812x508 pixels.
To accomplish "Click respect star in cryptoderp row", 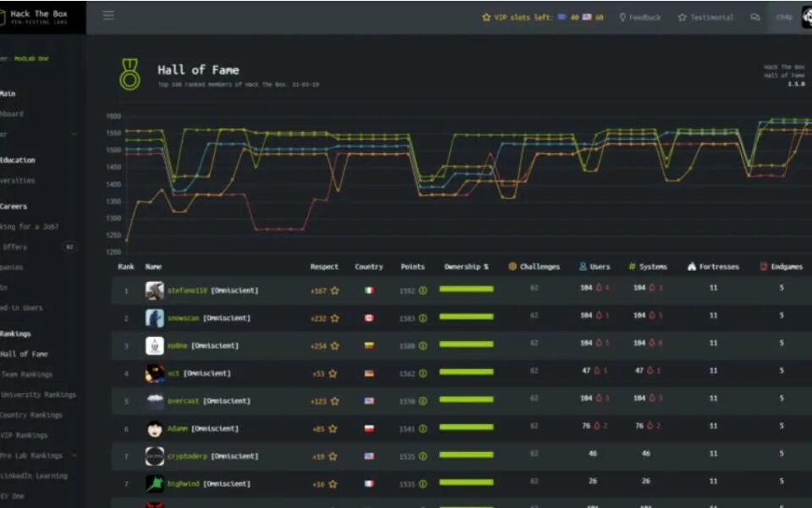I will tap(333, 456).
